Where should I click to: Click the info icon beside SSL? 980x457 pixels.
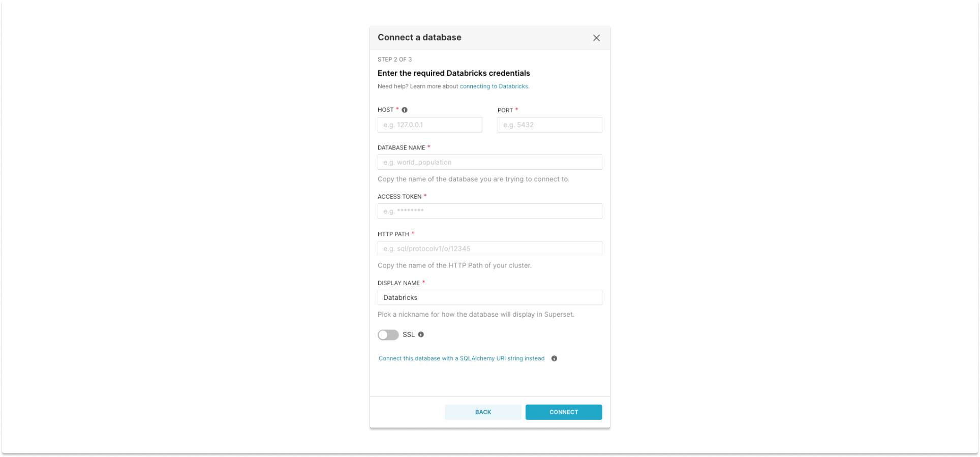click(421, 334)
